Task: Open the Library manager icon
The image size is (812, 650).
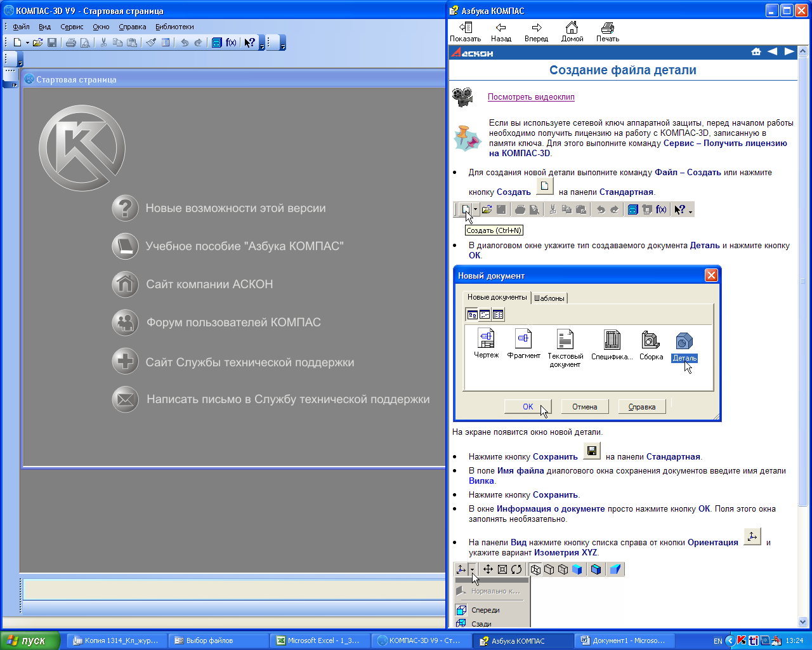Action: [217, 43]
